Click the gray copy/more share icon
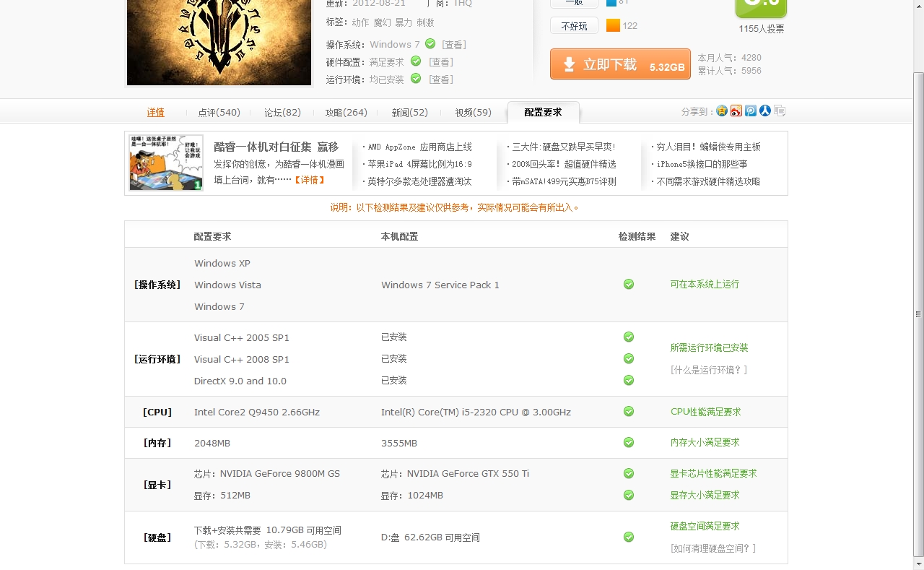 click(780, 111)
